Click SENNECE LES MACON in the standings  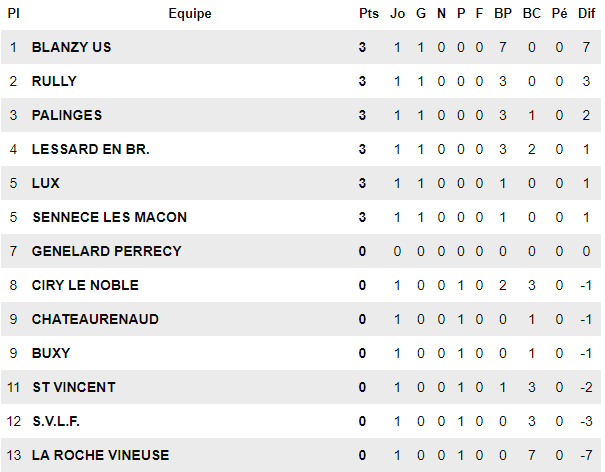pos(109,217)
